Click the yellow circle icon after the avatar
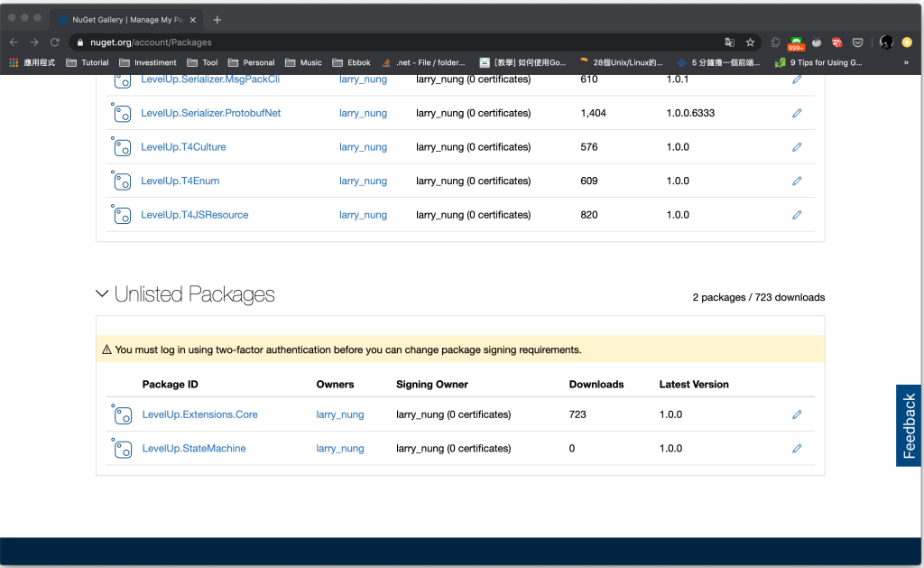The image size is (924, 568). pos(907,42)
